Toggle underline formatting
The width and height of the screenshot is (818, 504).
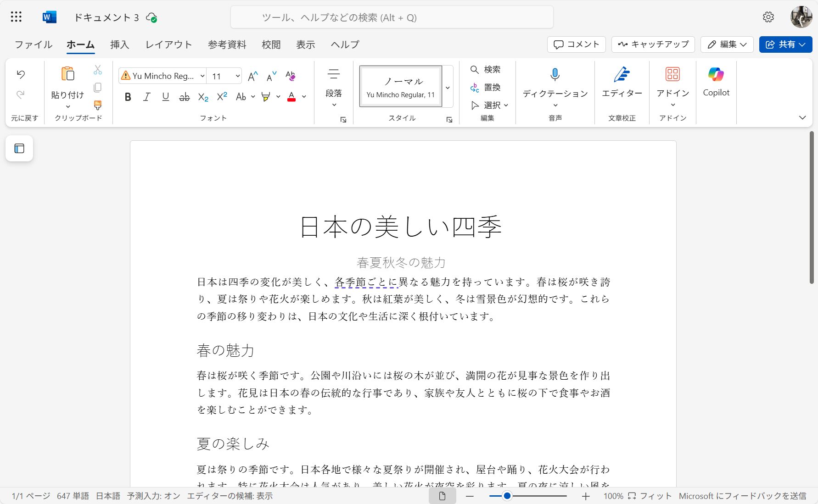click(165, 97)
